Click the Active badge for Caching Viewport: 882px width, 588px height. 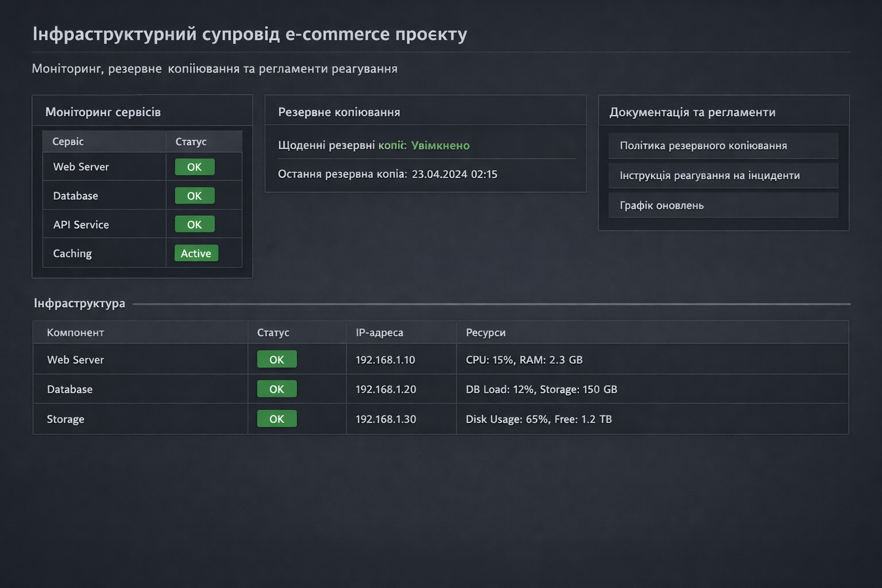pyautogui.click(x=196, y=253)
